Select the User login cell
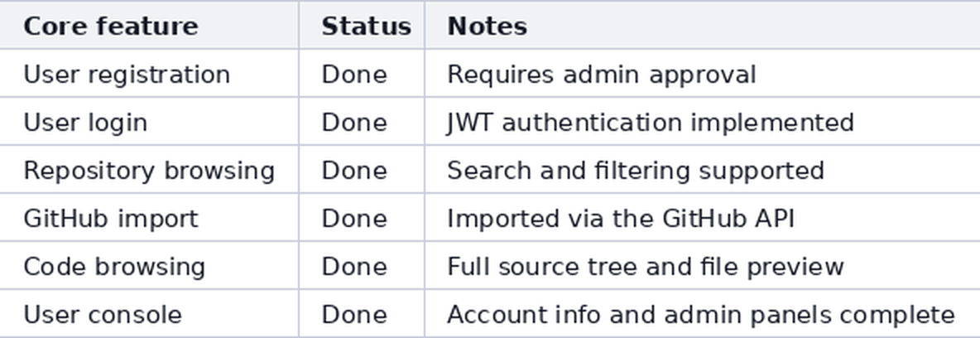980x338 pixels. click(x=149, y=122)
